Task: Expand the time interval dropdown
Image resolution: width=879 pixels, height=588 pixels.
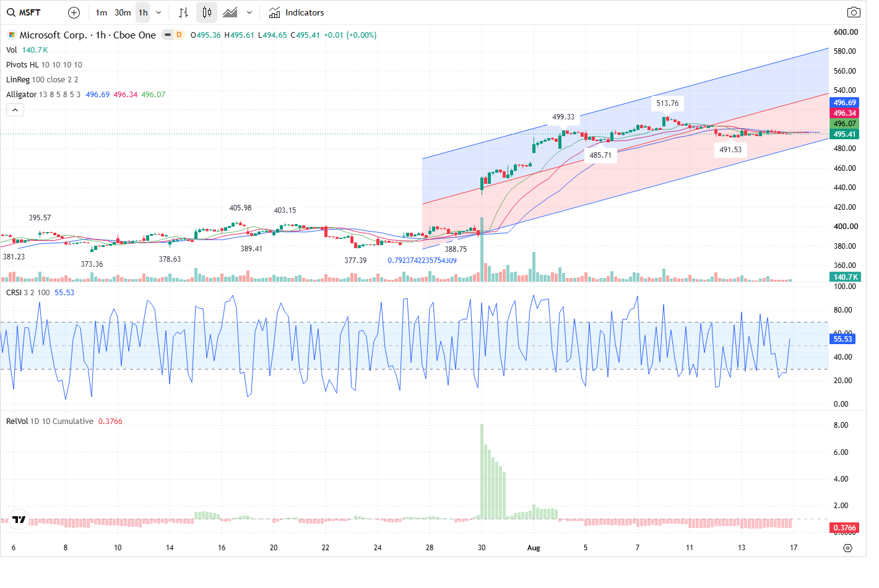Action: click(158, 12)
